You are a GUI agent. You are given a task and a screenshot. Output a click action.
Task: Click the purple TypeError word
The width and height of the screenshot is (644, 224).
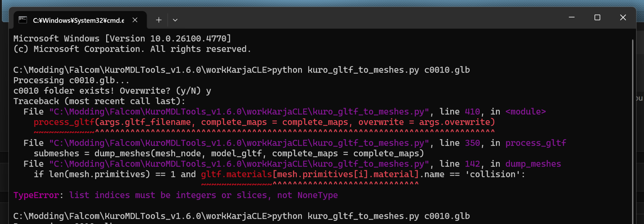click(36, 195)
